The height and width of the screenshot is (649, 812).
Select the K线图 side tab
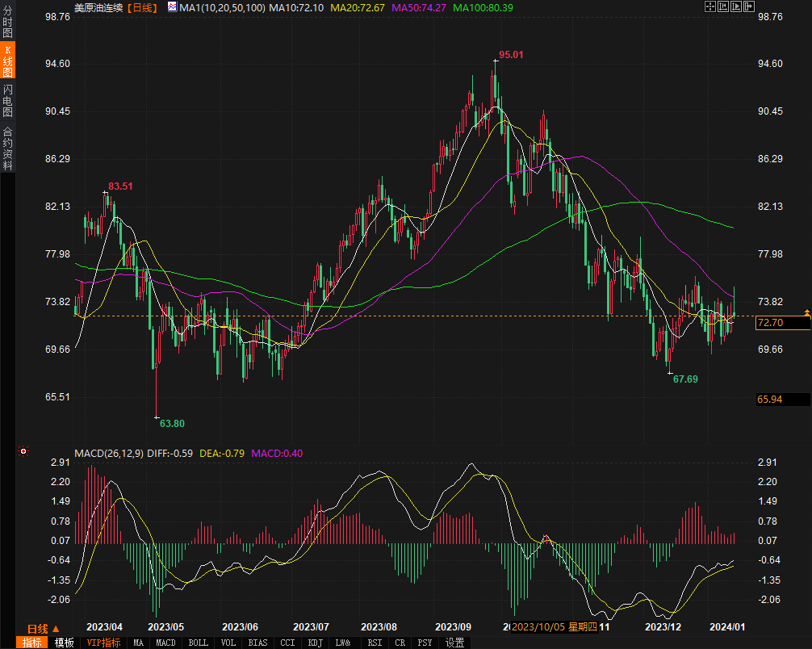8,61
